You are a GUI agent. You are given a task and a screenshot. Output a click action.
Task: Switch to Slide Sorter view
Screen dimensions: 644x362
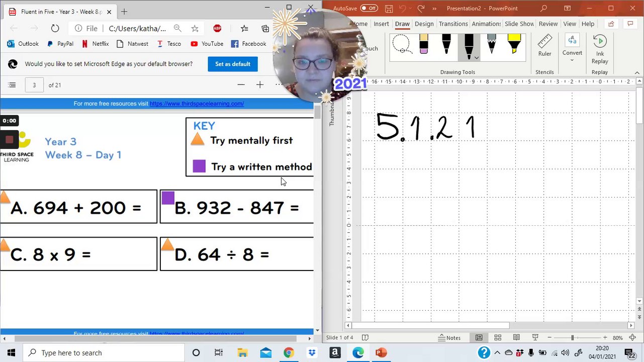point(498,338)
